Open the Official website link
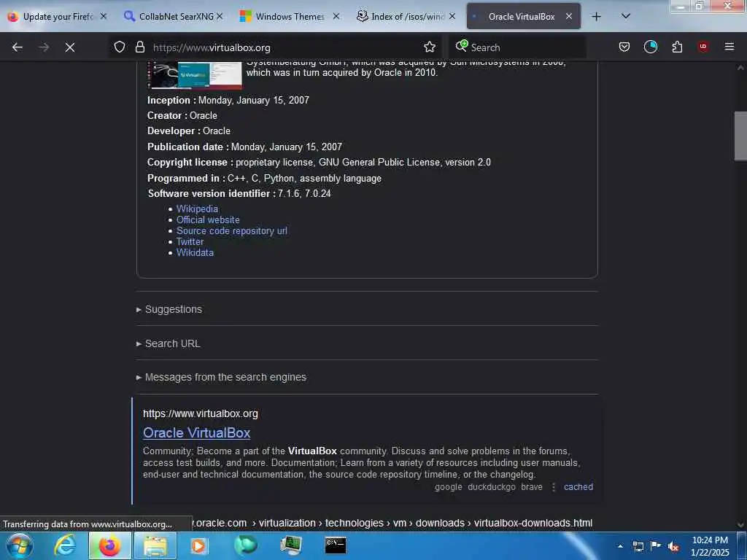Image resolution: width=747 pixels, height=560 pixels. [x=208, y=219]
